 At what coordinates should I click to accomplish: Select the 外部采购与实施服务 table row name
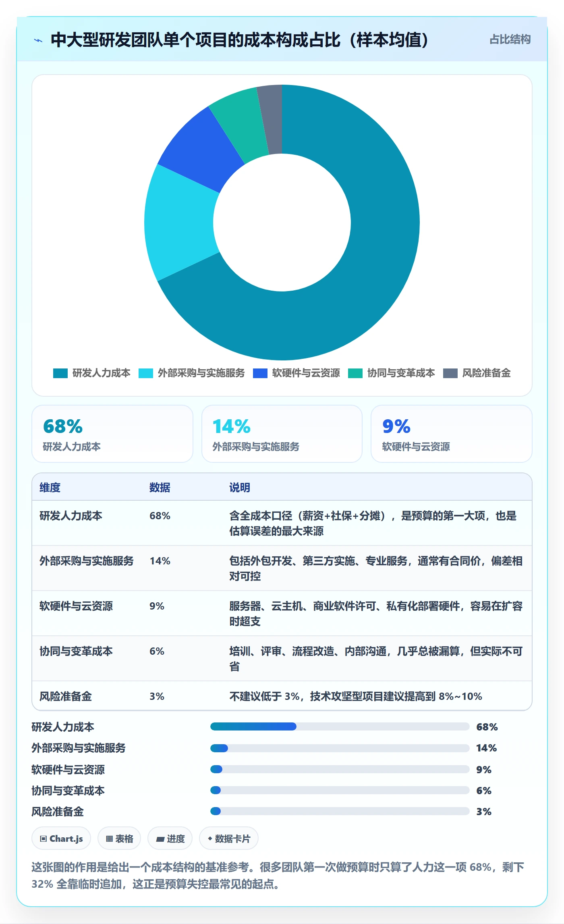pos(87,561)
